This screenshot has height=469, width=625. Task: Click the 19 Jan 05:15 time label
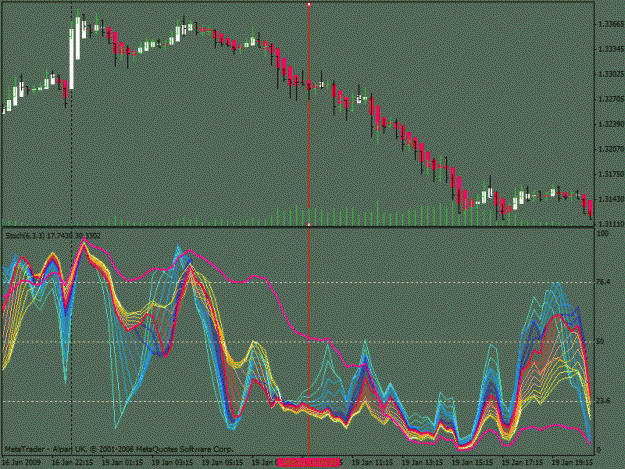[222, 463]
